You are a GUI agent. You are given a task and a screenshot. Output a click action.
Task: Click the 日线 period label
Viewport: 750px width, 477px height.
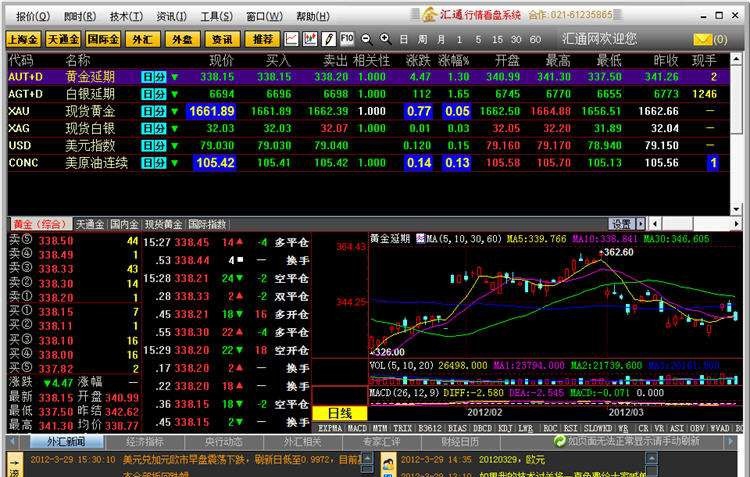(340, 413)
